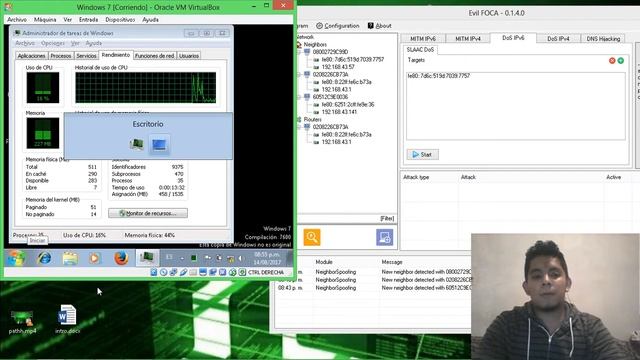Click the Module column header in log
The image size is (640, 360).
pos(324,262)
